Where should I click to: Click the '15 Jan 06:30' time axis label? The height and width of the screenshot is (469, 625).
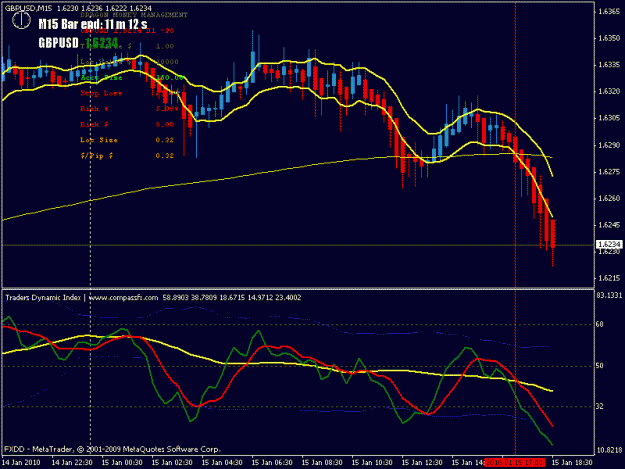tap(272, 463)
